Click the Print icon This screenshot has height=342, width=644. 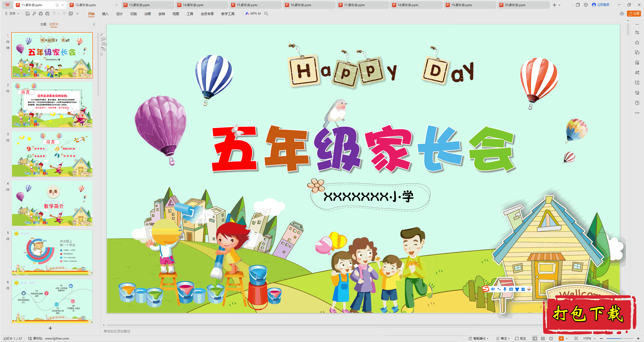(41, 14)
